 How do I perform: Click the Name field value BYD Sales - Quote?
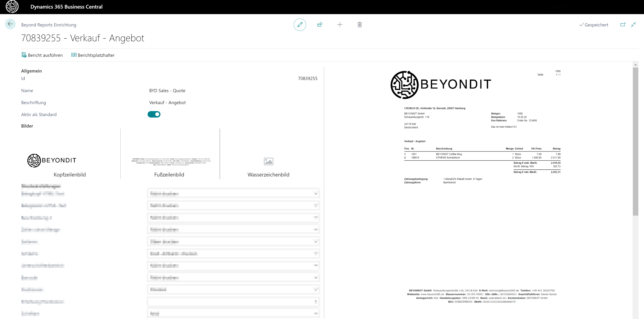[x=167, y=91]
